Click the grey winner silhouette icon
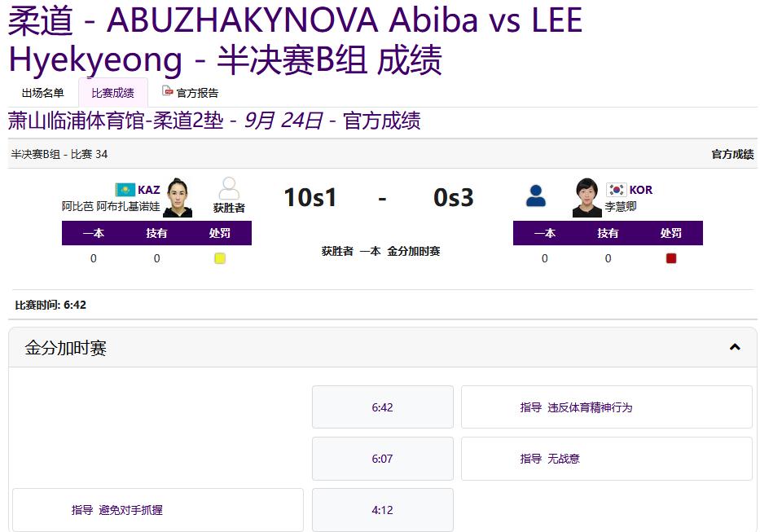The image size is (760, 532). 229,189
